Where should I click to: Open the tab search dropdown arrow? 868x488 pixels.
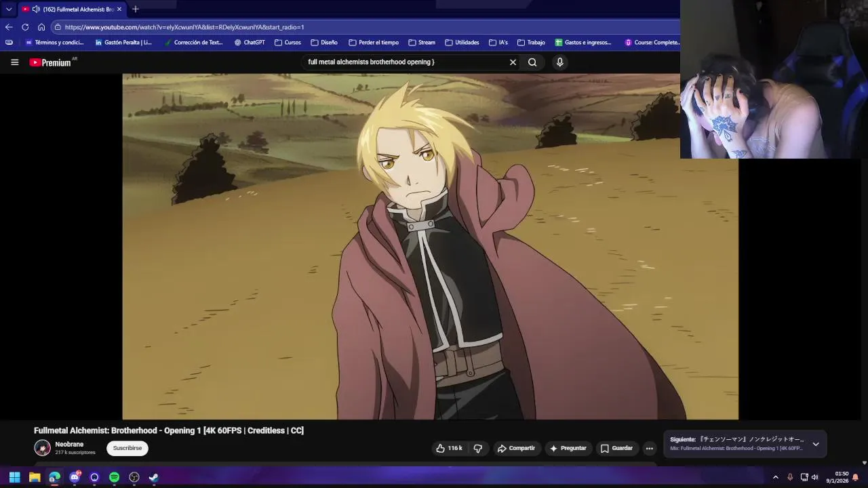(x=8, y=9)
